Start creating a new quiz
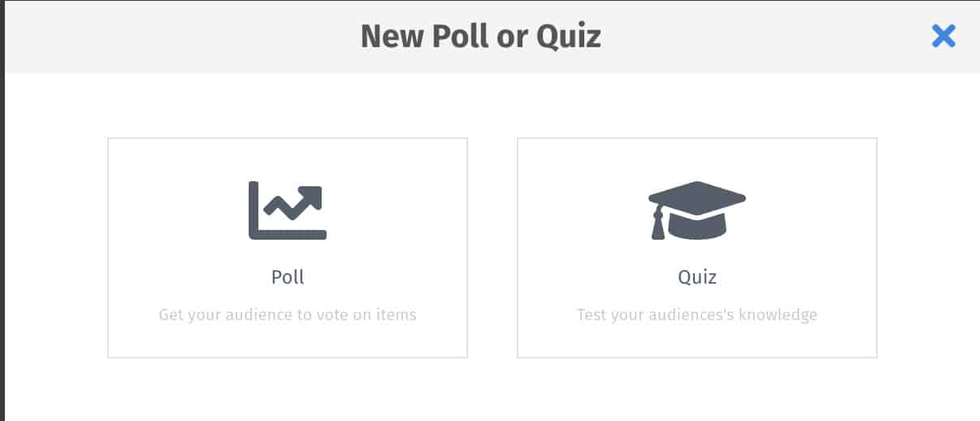The height and width of the screenshot is (421, 980). point(697,248)
